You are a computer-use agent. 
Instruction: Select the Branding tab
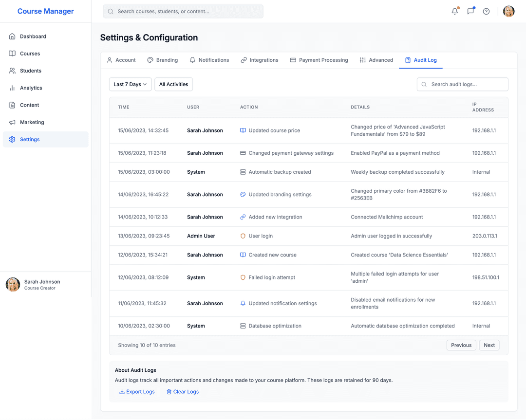click(163, 60)
